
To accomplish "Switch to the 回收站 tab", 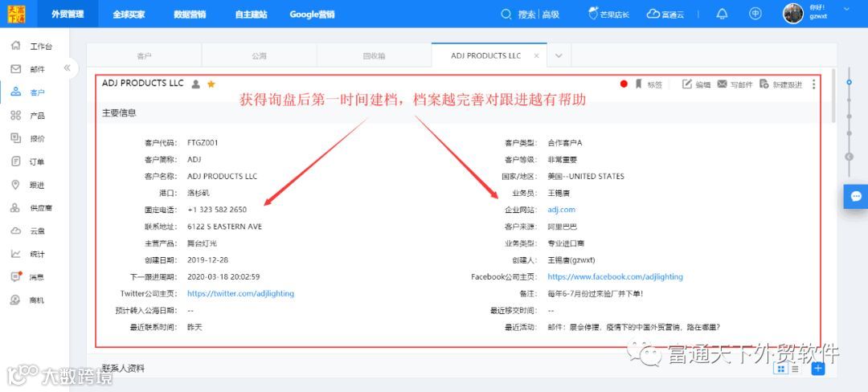I will pyautogui.click(x=375, y=56).
